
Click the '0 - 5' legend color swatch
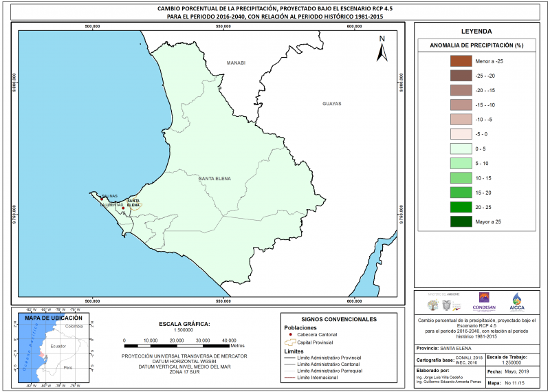tap(461, 149)
